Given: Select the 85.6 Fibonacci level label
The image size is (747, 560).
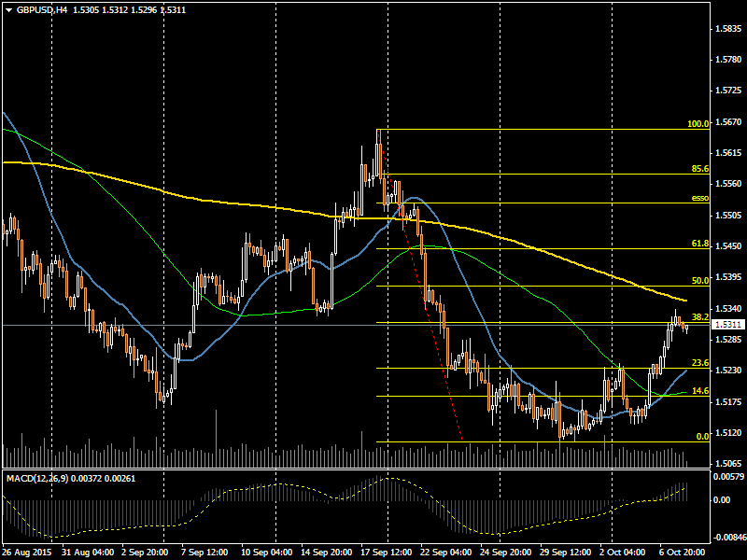Looking at the screenshot, I should click(x=698, y=169).
